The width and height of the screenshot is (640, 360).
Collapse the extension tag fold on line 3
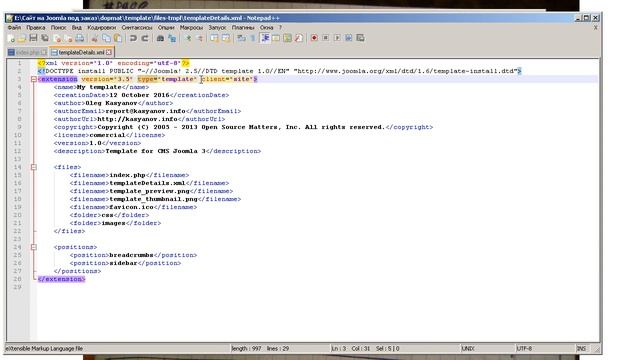(34, 79)
